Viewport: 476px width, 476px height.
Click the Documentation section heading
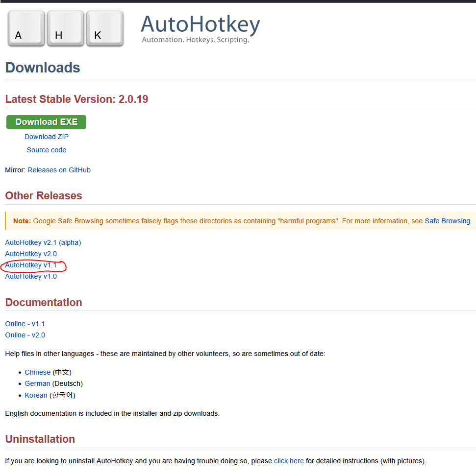(x=44, y=302)
